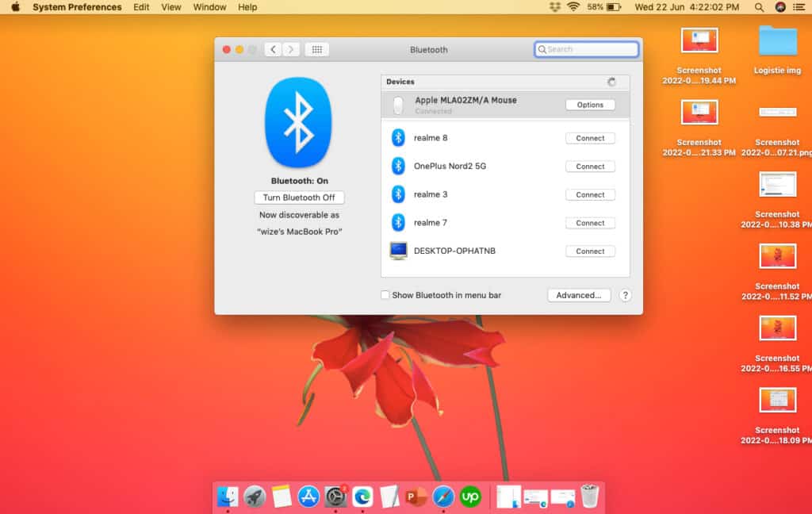The width and height of the screenshot is (812, 514).
Task: Open PowerPoint from the Dock
Action: [x=416, y=497]
